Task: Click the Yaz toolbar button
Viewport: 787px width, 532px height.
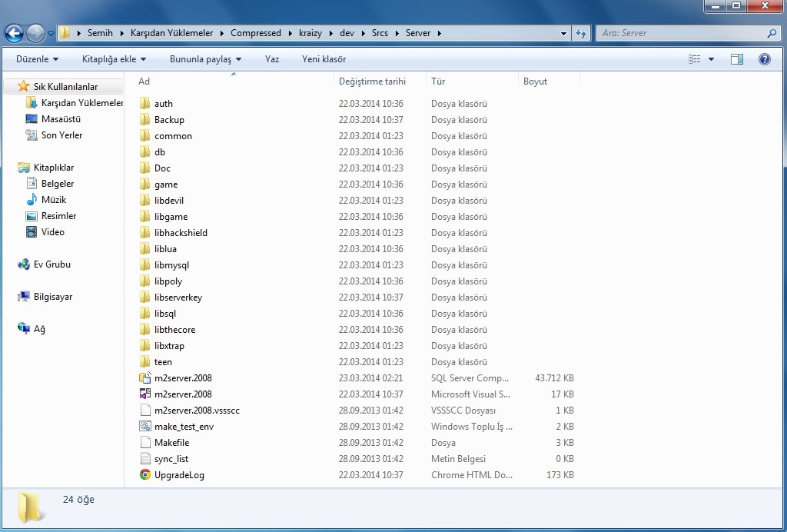Action: pyautogui.click(x=272, y=59)
